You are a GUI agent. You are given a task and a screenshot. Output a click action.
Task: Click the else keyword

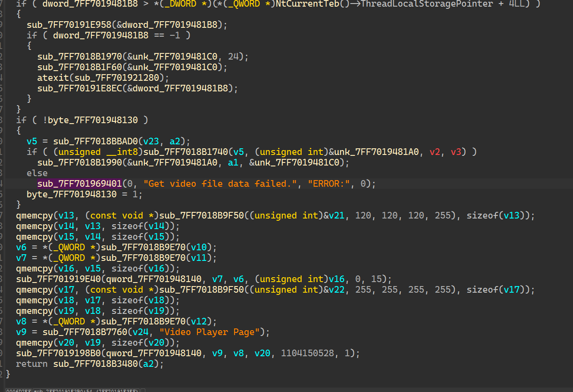click(37, 173)
